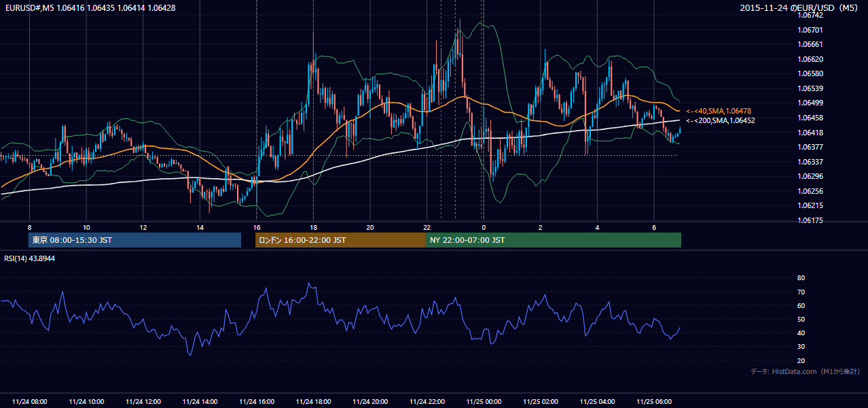Click price axis value 1.06418
The width and height of the screenshot is (868, 408).
click(x=809, y=133)
